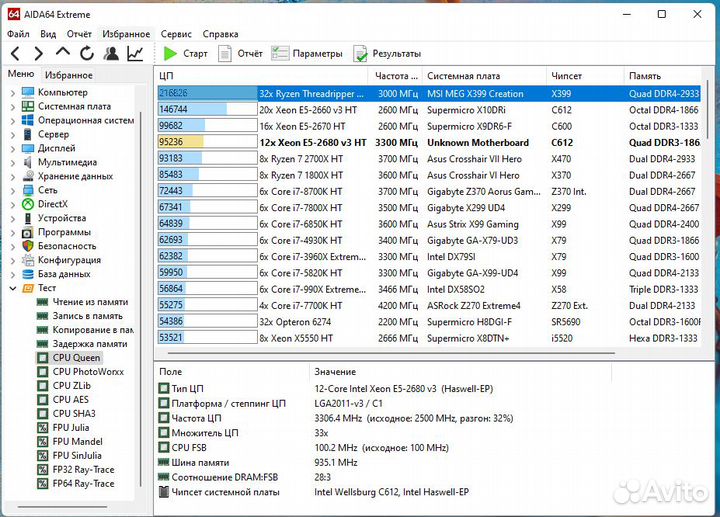The width and height of the screenshot is (720, 517).
Task: Expand the Сеть tree node
Action: pyautogui.click(x=12, y=191)
